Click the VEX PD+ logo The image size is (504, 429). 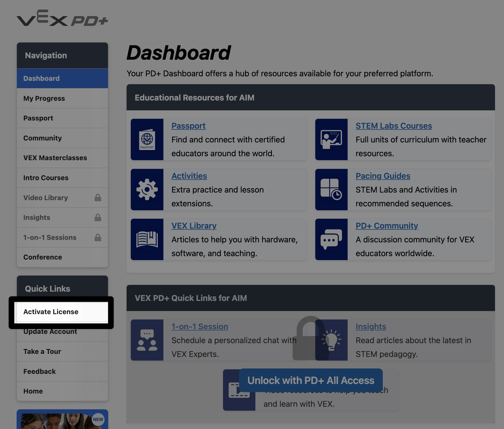pos(62,18)
